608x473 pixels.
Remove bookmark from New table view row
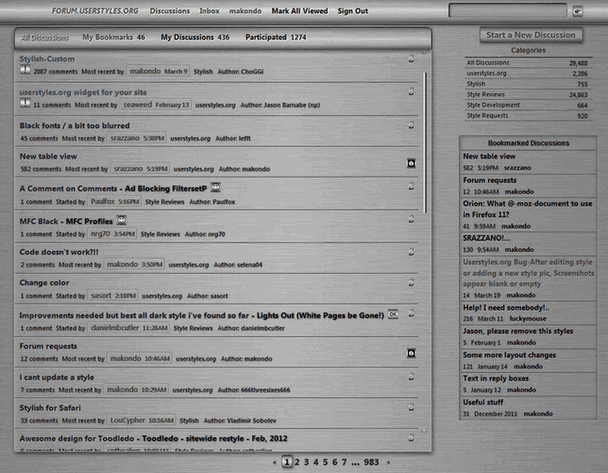click(x=411, y=163)
